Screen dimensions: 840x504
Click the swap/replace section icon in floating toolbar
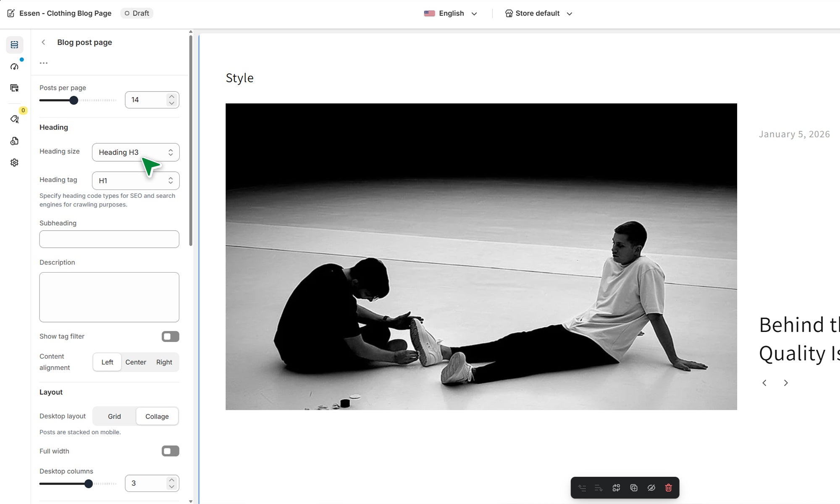pyautogui.click(x=616, y=488)
